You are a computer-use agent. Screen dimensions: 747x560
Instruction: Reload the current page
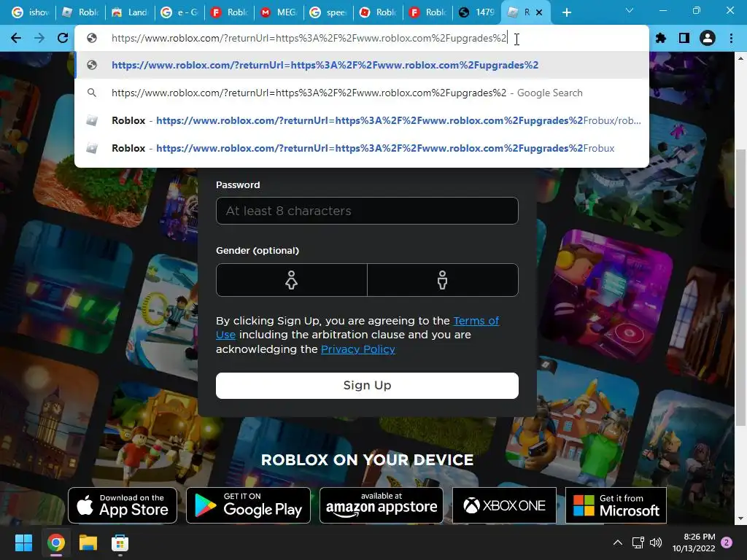pos(63,38)
